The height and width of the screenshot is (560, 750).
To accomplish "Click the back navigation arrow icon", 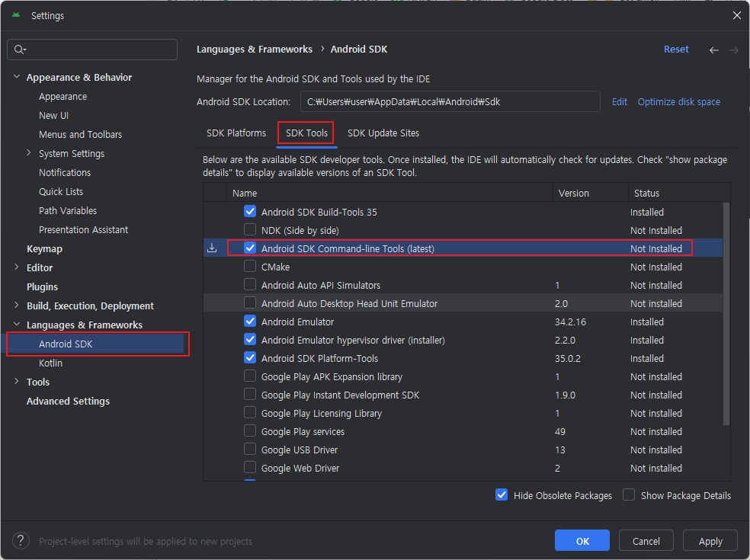I will pos(714,50).
